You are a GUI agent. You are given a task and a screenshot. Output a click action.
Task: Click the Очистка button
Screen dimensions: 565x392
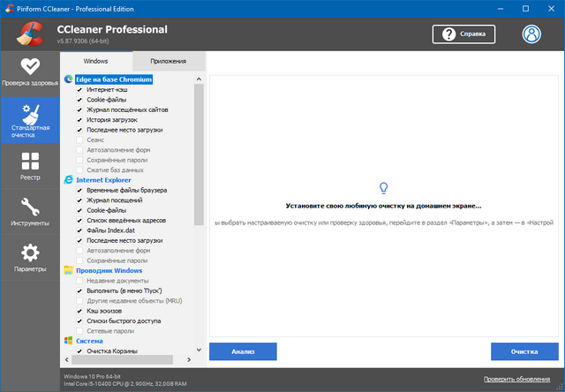pyautogui.click(x=524, y=351)
